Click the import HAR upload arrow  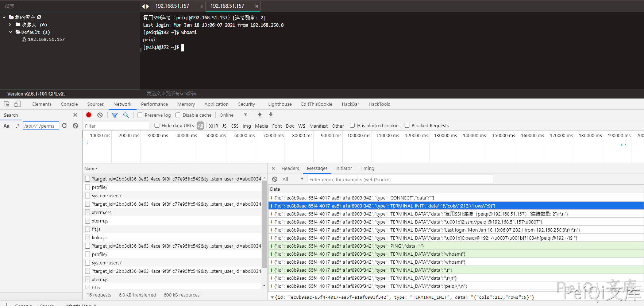[x=259, y=115]
